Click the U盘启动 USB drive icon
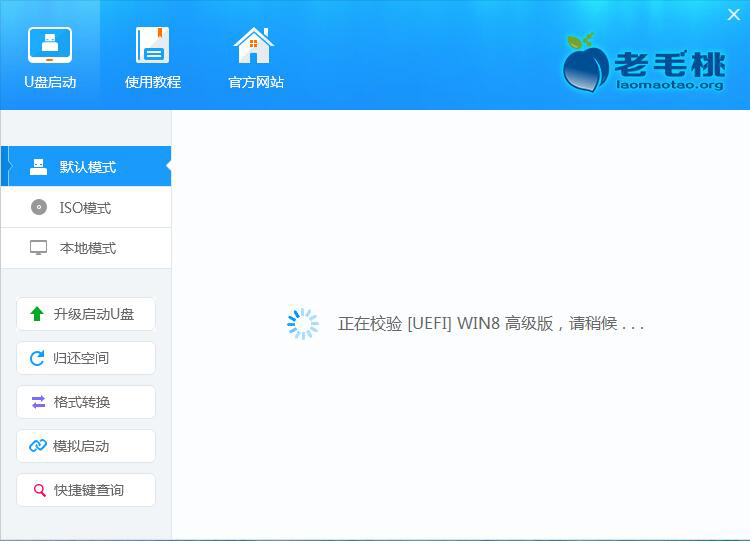This screenshot has height=541, width=750. (49, 45)
